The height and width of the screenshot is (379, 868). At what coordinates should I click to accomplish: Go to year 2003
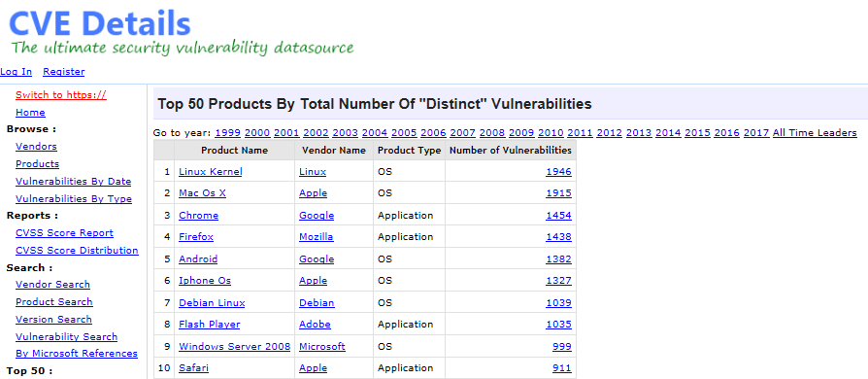[x=346, y=133]
